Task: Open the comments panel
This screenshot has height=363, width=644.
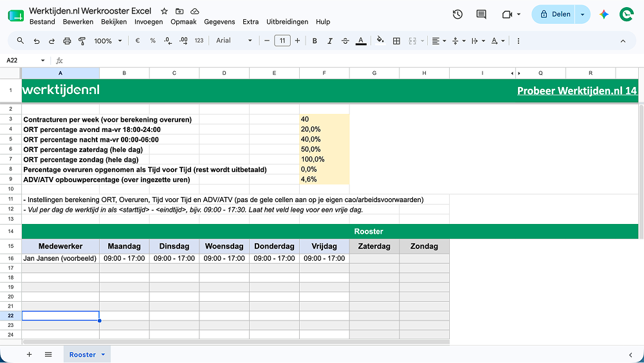Action: coord(481,14)
